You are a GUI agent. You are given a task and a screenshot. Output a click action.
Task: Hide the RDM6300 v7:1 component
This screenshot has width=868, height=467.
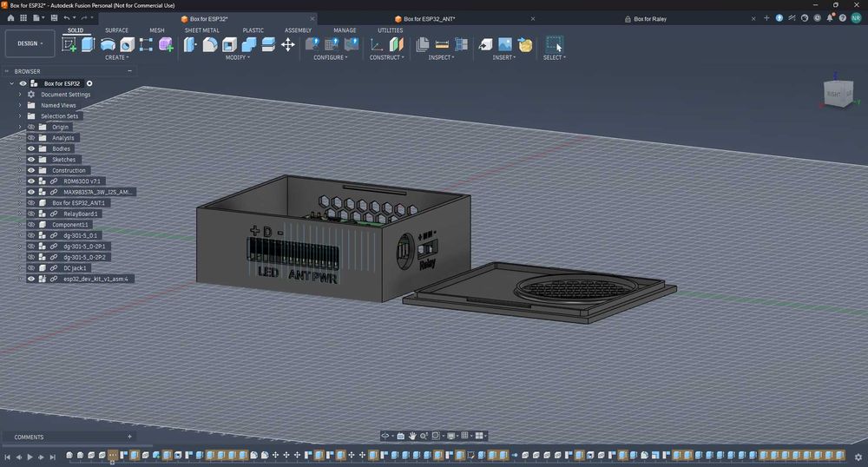pos(31,181)
